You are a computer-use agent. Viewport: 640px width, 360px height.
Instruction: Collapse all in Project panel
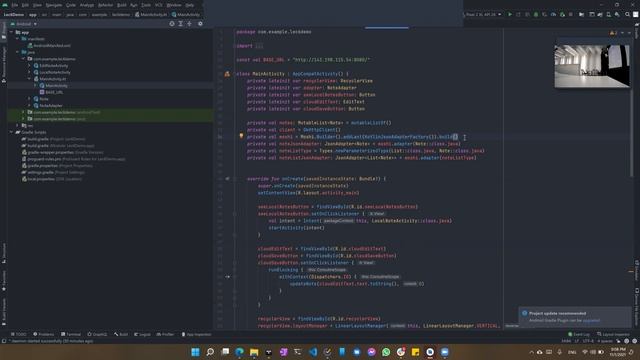coord(189,24)
